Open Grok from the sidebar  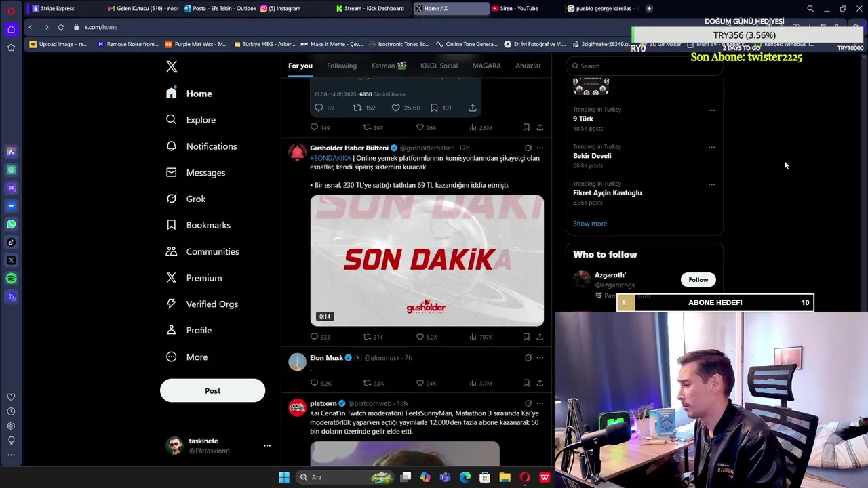[186, 199]
